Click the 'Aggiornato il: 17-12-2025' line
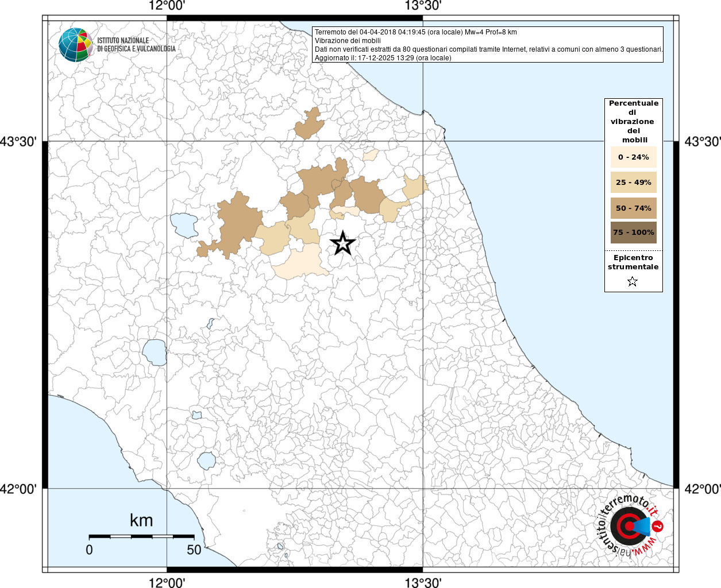This screenshot has height=588, width=721. tap(383, 58)
